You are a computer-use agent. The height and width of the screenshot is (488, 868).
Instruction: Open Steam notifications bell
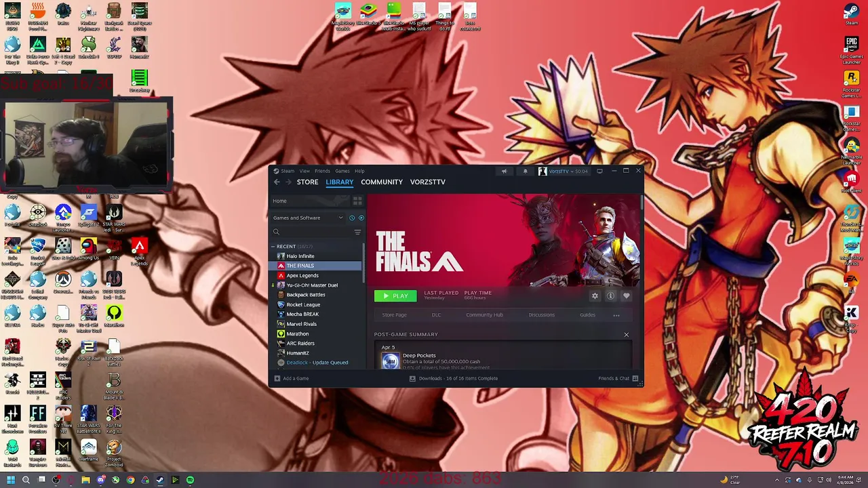525,171
